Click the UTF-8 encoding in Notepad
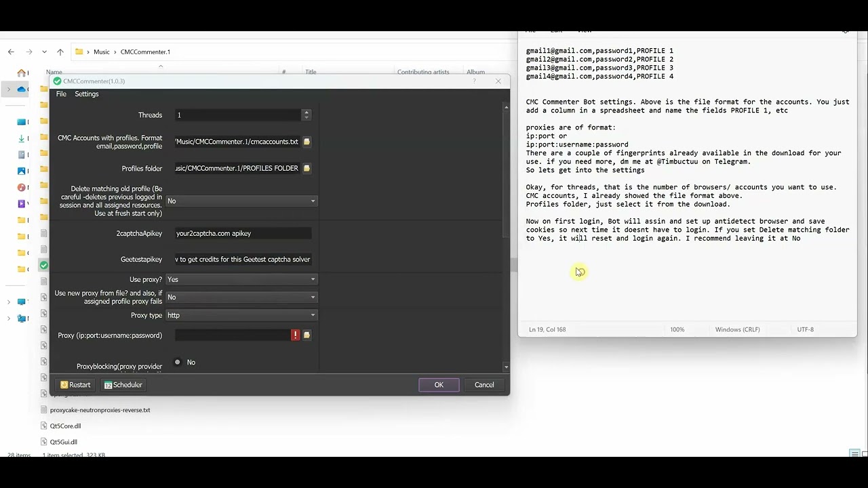The image size is (868, 488). (806, 329)
